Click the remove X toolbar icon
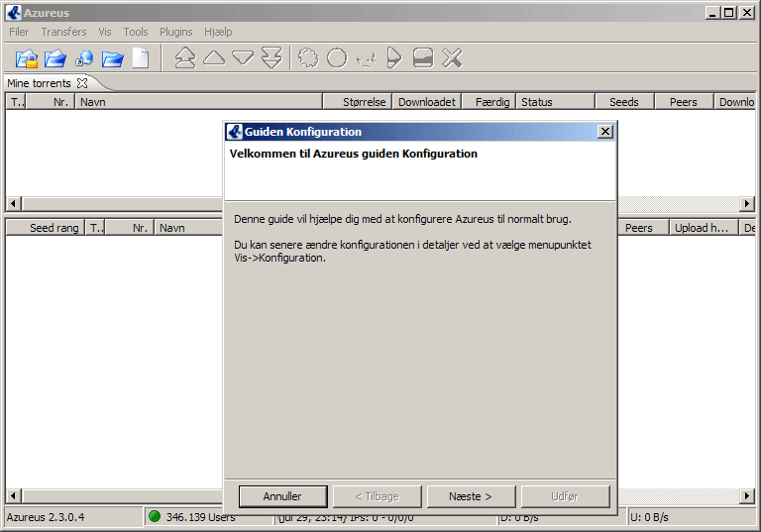Image resolution: width=761 pixels, height=532 pixels. (452, 58)
